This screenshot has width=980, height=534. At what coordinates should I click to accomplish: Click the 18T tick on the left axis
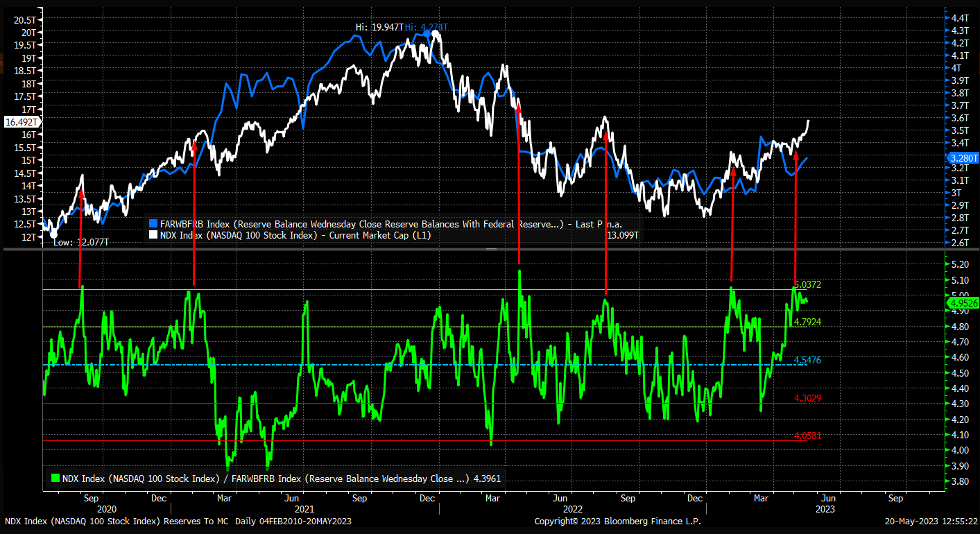pos(28,83)
